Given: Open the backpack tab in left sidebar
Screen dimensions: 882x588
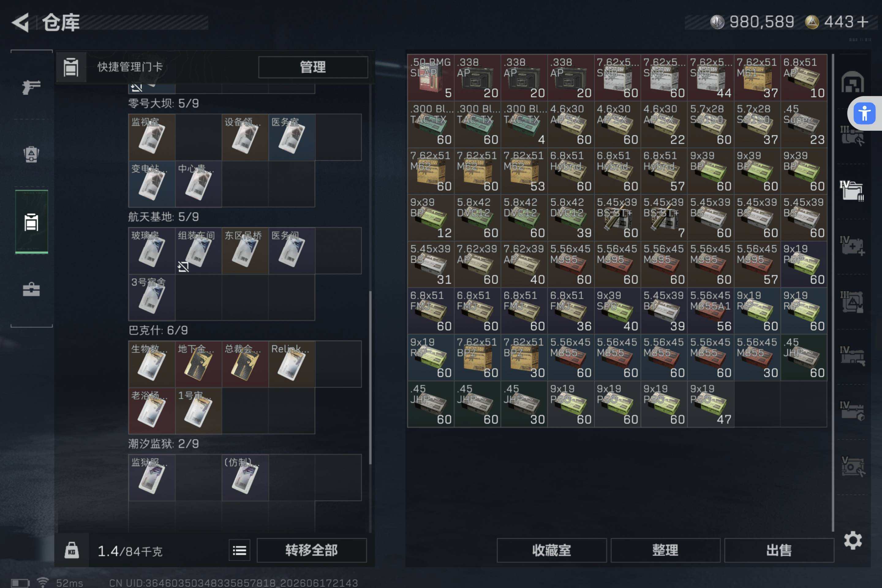Looking at the screenshot, I should click(x=31, y=154).
